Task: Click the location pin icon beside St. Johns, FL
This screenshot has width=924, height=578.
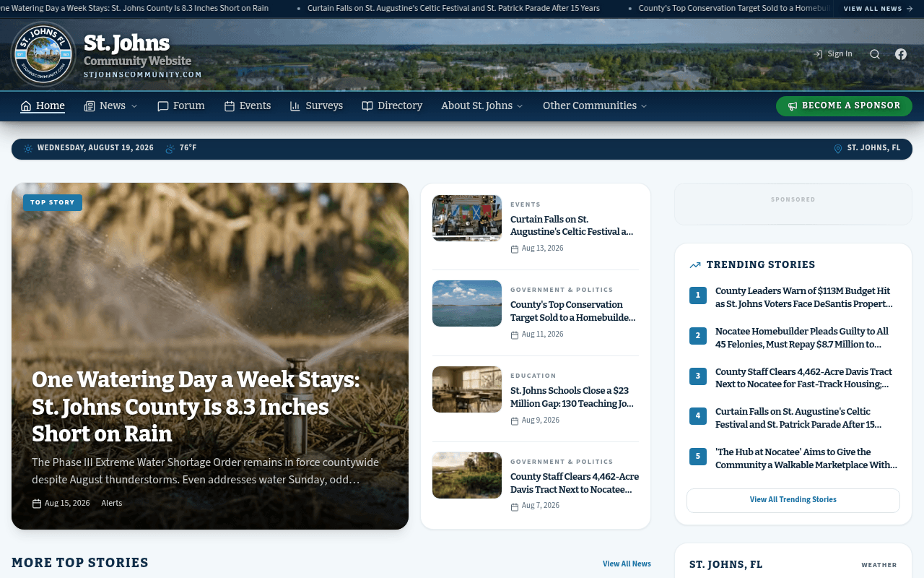Action: pos(838,149)
